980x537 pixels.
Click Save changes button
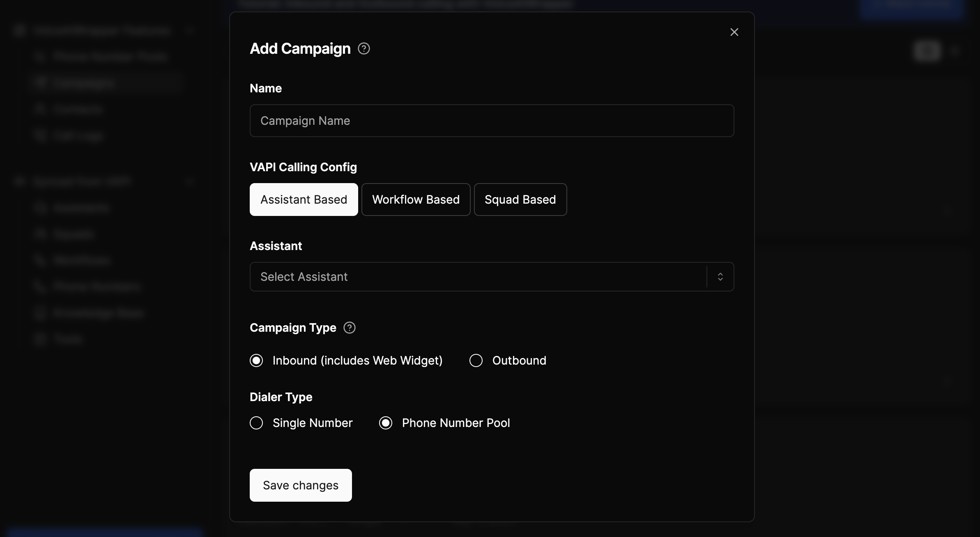301,485
